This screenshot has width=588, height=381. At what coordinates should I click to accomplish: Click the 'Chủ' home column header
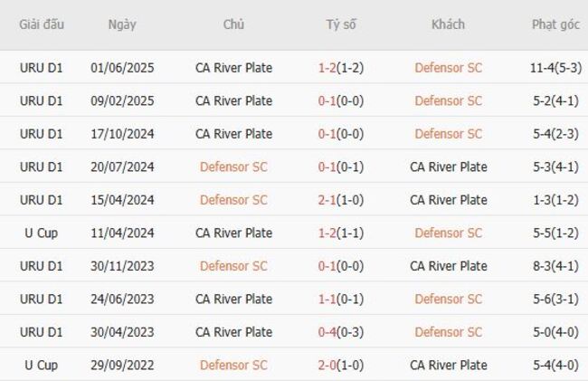(x=233, y=24)
